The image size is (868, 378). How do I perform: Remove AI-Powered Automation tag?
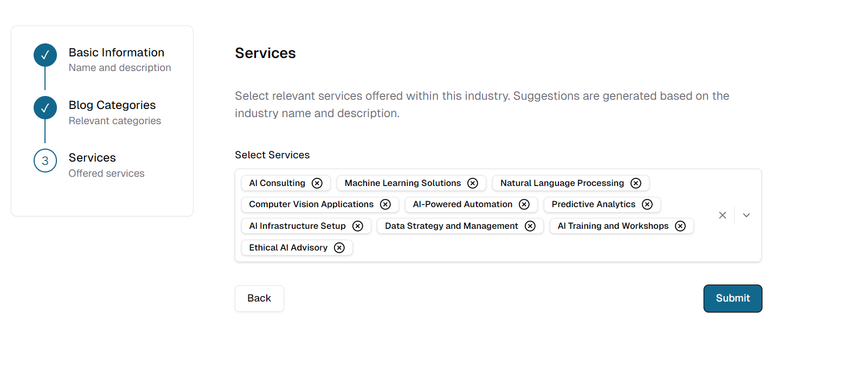524,204
